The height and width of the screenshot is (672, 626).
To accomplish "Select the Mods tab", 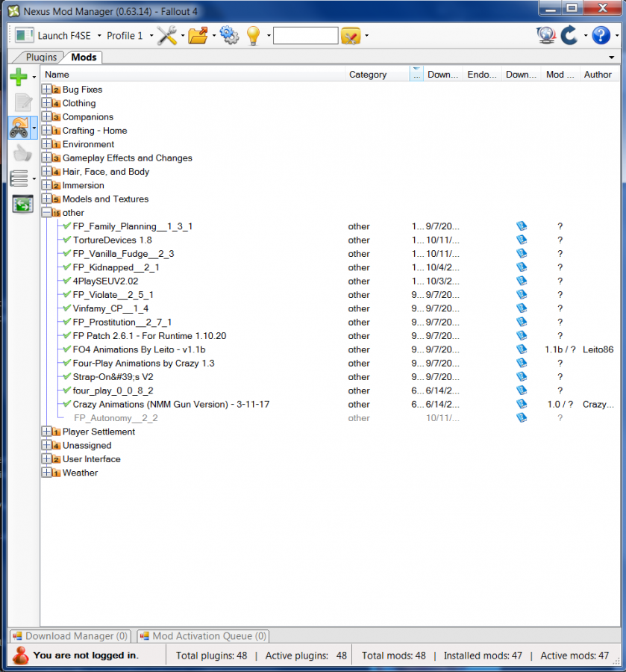I will click(x=84, y=57).
